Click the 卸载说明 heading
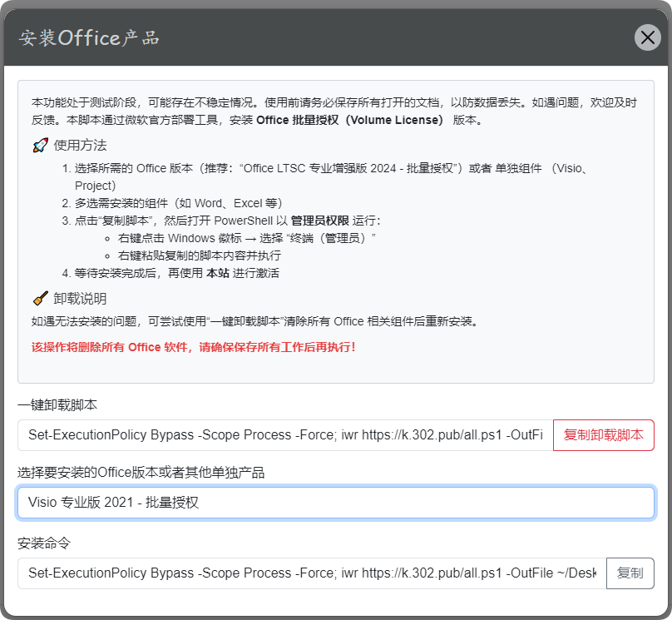Viewport: 672px width, 620px height. coord(80,299)
